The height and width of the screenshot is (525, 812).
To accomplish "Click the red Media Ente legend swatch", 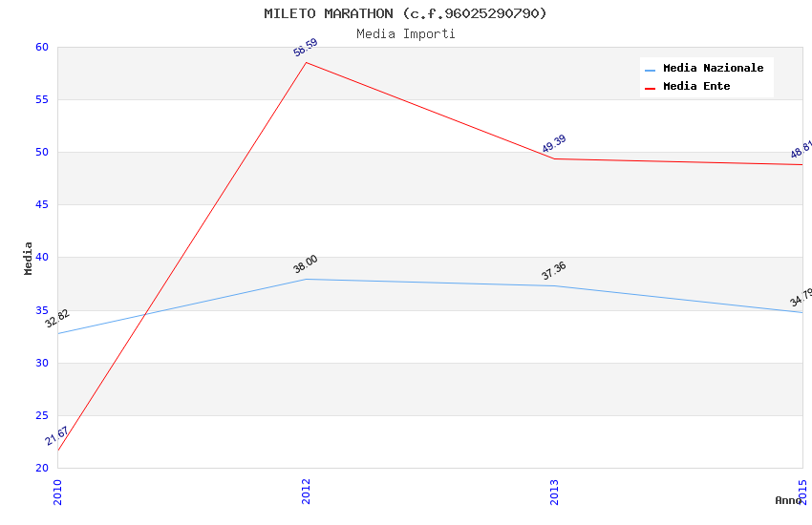I will click(650, 88).
